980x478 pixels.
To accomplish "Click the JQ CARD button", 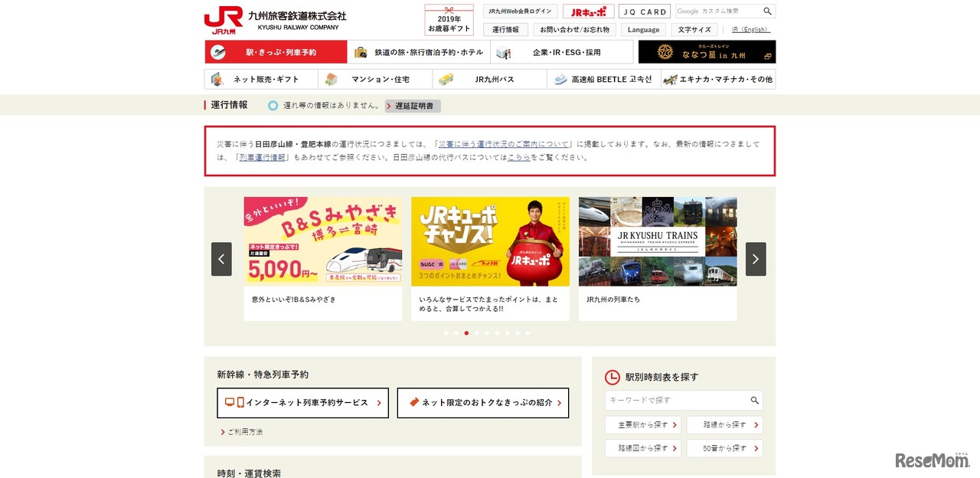I will 645,11.
